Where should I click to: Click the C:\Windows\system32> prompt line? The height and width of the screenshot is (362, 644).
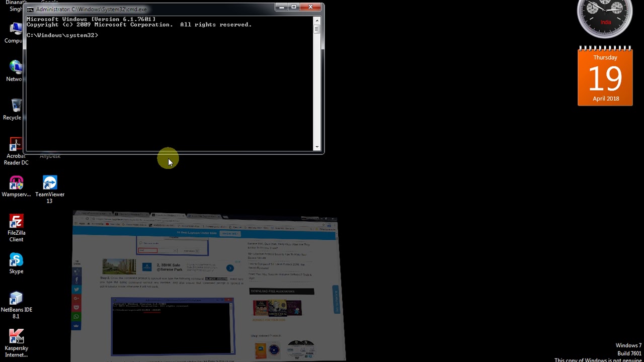(x=62, y=35)
